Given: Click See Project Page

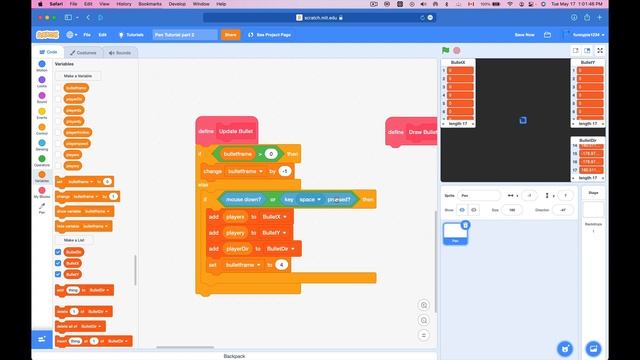Looking at the screenshot, I should coord(269,35).
